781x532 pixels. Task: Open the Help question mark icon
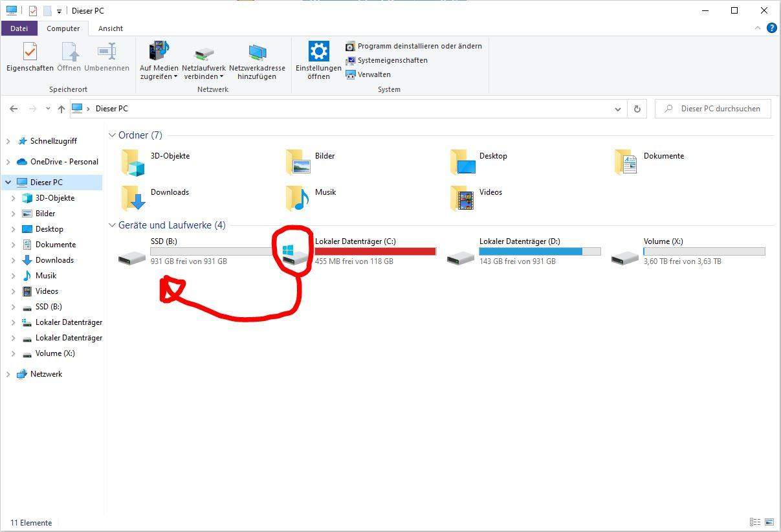(x=771, y=28)
